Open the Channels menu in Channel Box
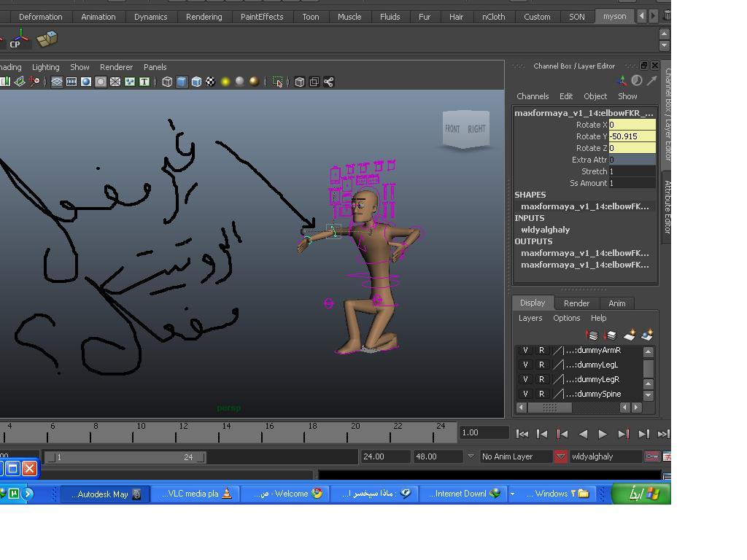747x560 pixels. click(533, 96)
